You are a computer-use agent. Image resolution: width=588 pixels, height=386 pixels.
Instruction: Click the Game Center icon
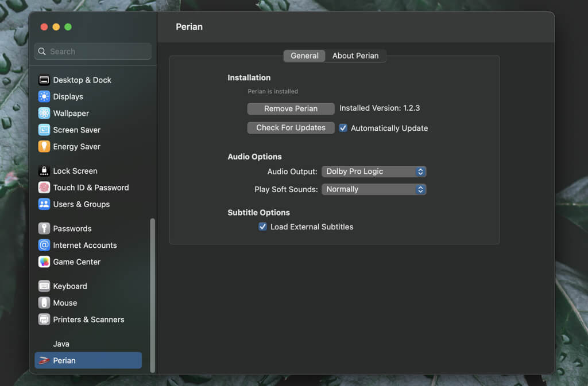[x=44, y=262]
